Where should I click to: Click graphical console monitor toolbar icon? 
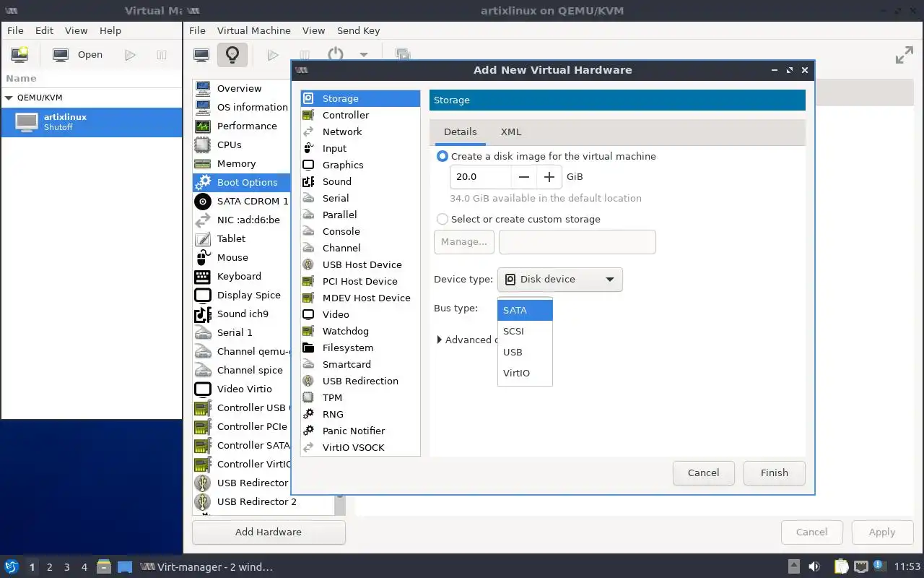(201, 55)
